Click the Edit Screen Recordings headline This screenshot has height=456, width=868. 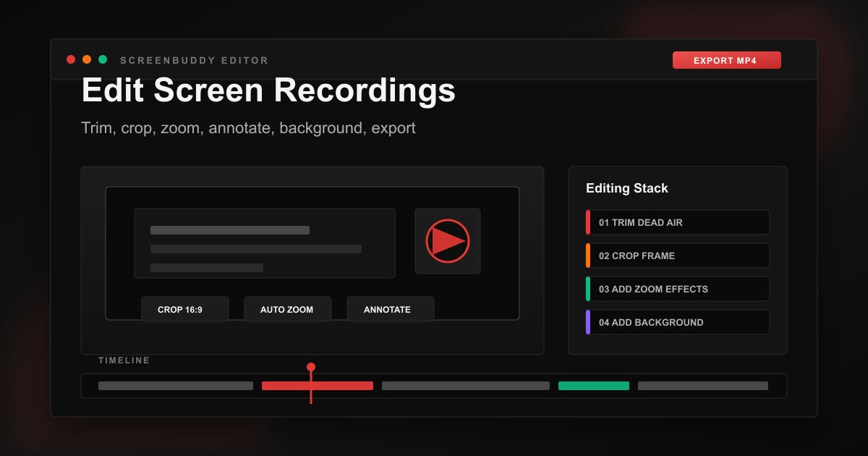pyautogui.click(x=268, y=91)
